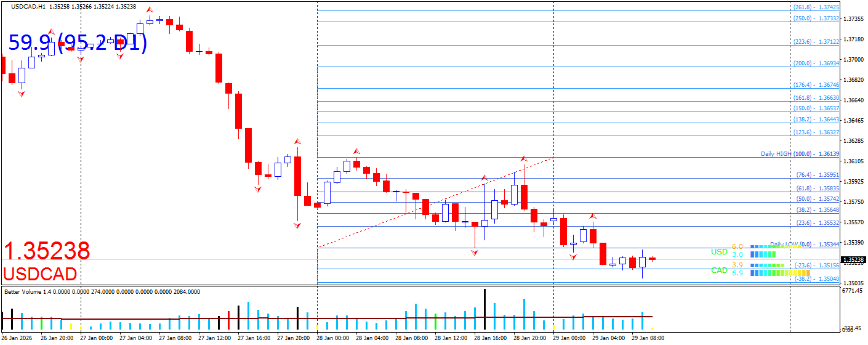Click the 27 Jan 08:00 time axis label
The image size is (868, 345).
175,338
